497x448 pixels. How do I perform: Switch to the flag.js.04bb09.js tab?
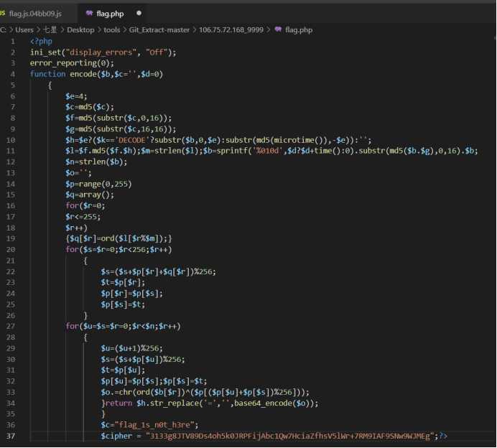35,14
